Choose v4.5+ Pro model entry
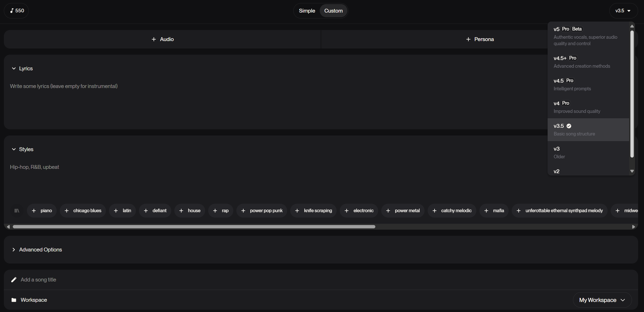Viewport: 644px width, 312px height. (x=587, y=62)
